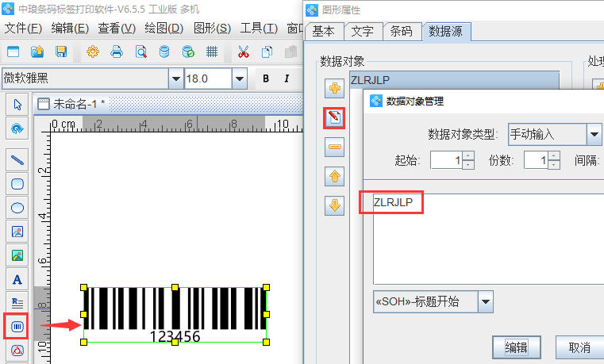Select the rotate/pan tool below the pointer
Image resolution: width=604 pixels, height=364 pixels.
[x=17, y=128]
